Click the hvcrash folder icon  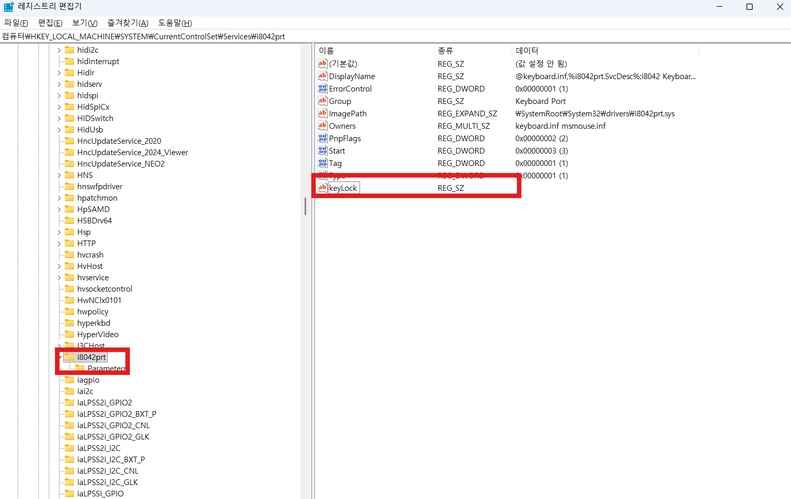70,255
